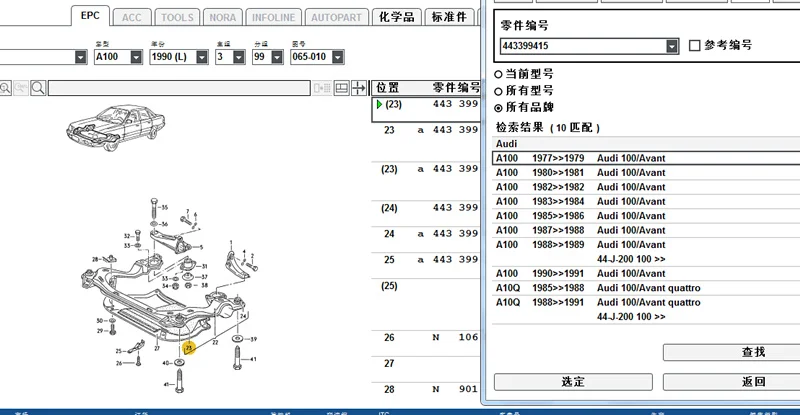Switch to the ACC tab
This screenshot has width=800, height=415.
[x=132, y=17]
